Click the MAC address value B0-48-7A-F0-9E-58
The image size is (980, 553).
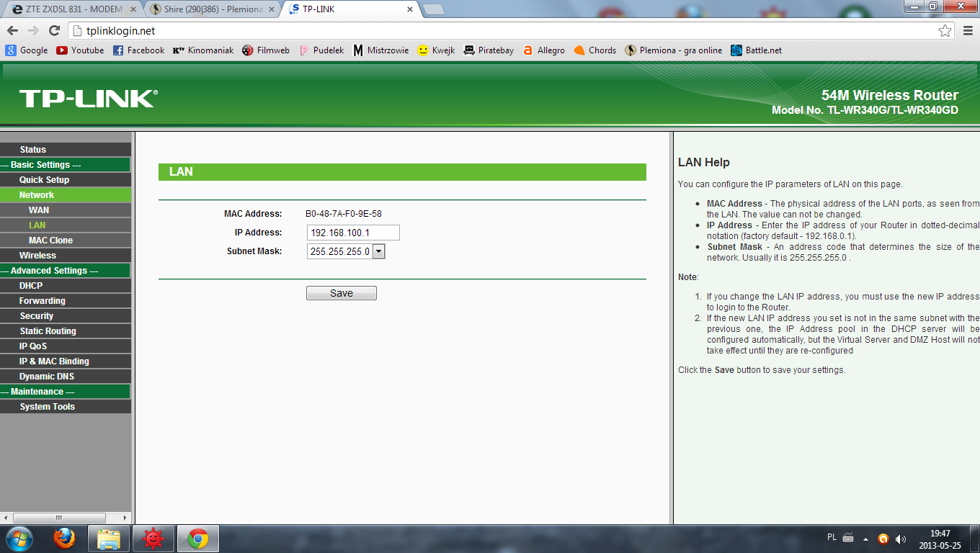pyautogui.click(x=344, y=214)
